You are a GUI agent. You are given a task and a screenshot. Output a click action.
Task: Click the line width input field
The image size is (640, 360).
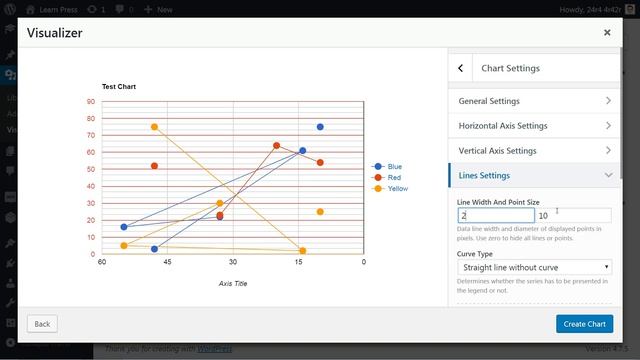point(496,216)
